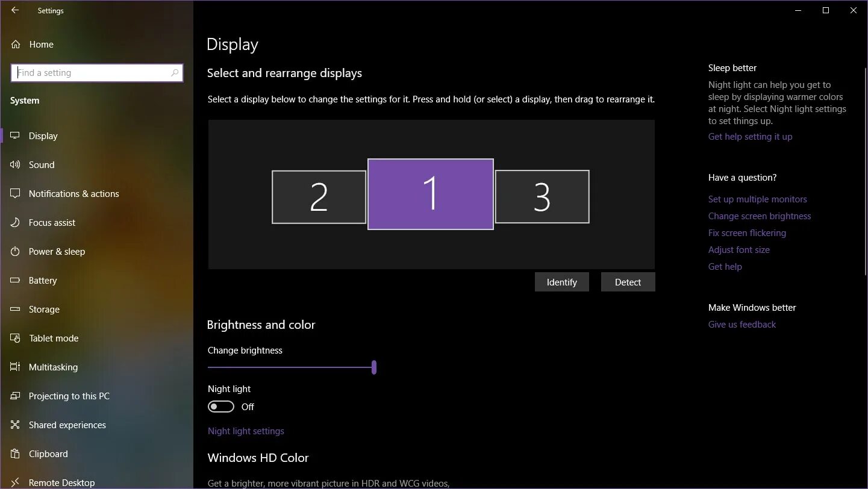
Task: Click the Get help link
Action: [x=725, y=267]
